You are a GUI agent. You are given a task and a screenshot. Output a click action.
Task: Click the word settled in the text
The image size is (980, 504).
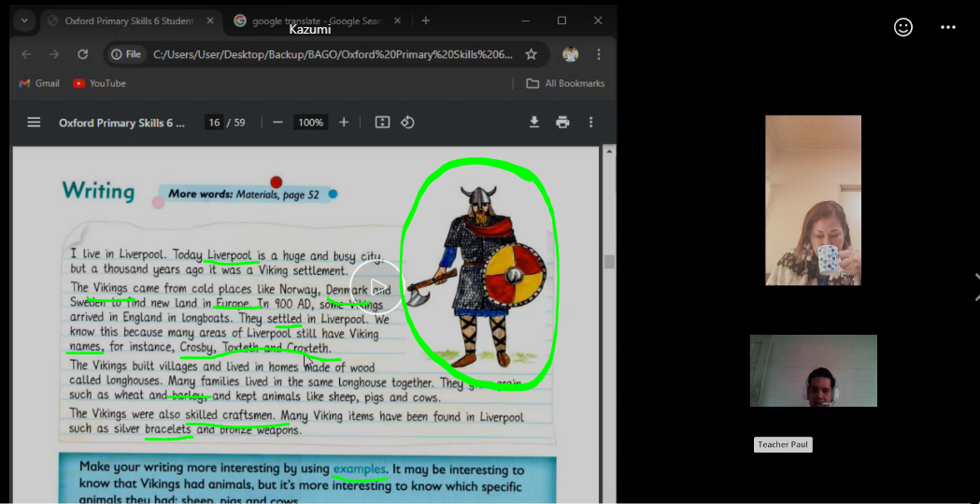click(284, 318)
